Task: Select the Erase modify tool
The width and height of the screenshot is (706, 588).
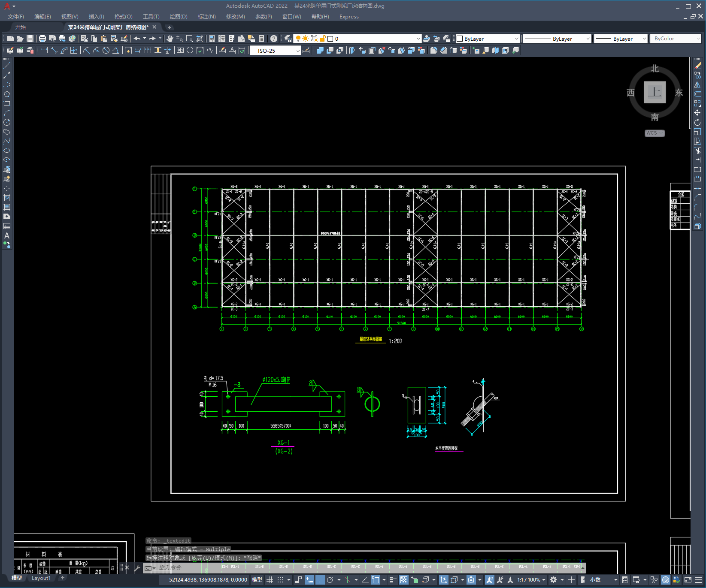Action: [x=697, y=66]
